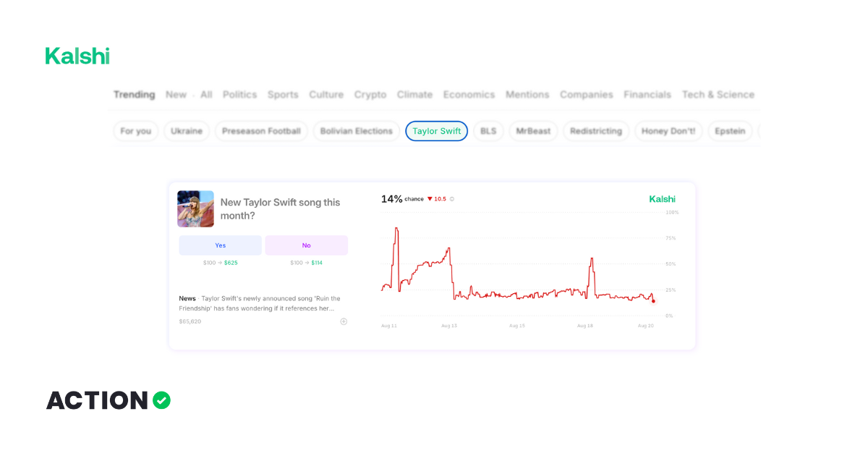
Task: Select the red endpoint dot on the chart
Action: tap(653, 301)
